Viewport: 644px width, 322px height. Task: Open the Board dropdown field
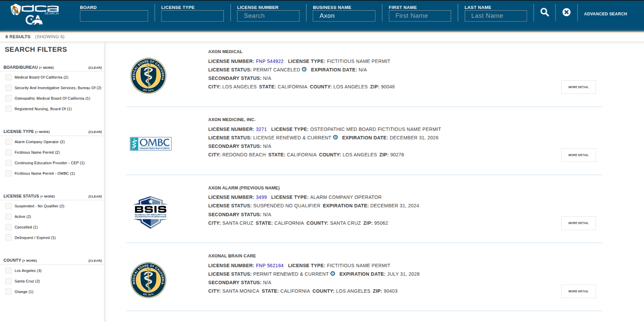point(114,16)
